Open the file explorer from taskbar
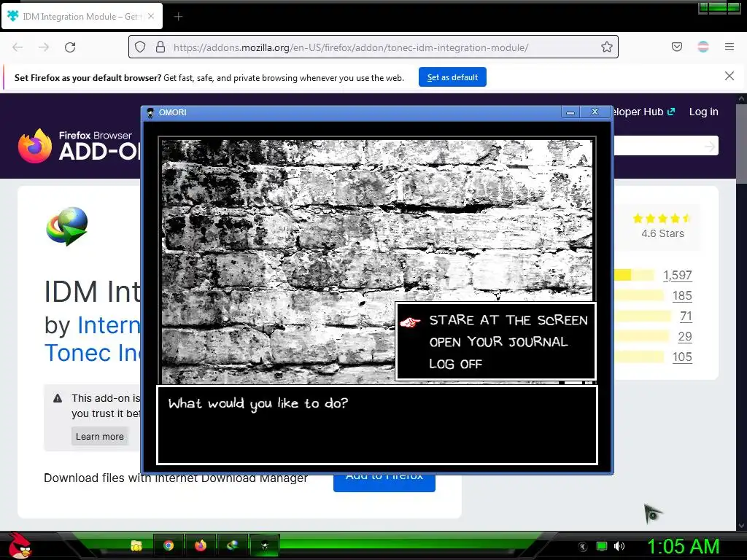Viewport: 747px width, 560px height. click(136, 545)
